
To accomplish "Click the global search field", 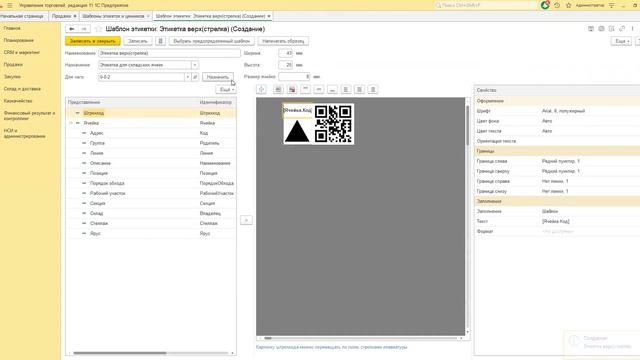I will coord(485,5).
